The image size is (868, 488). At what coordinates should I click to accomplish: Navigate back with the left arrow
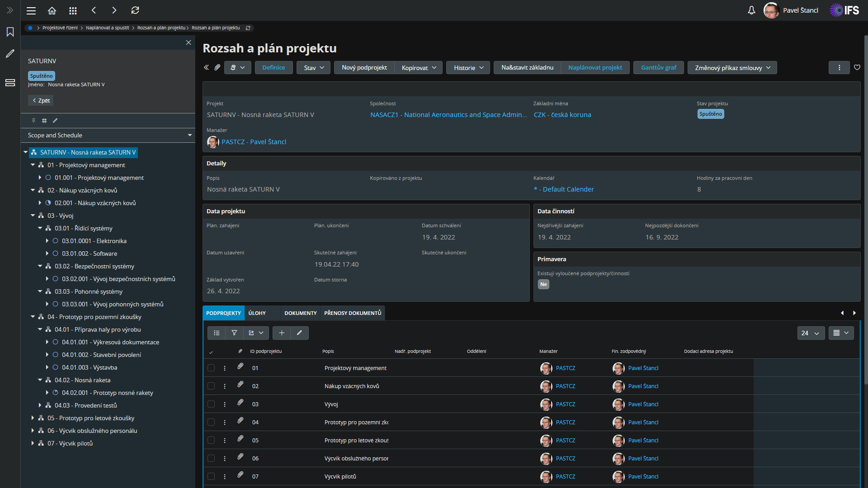tap(94, 10)
